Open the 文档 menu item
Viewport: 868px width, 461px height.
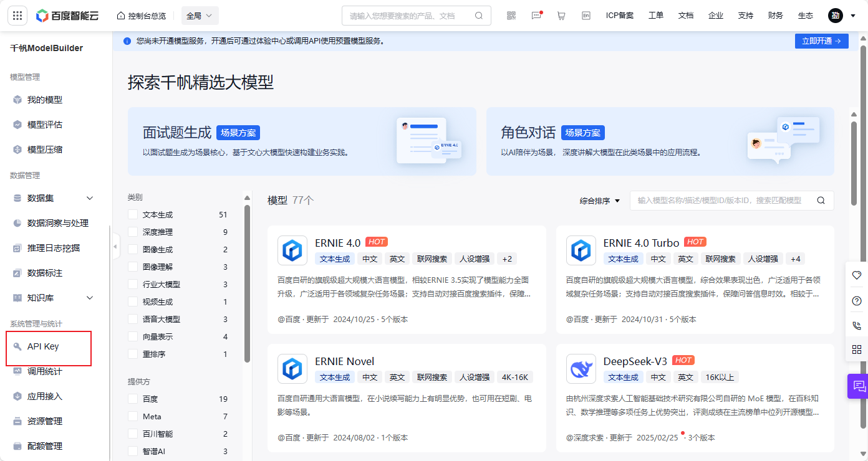click(686, 16)
